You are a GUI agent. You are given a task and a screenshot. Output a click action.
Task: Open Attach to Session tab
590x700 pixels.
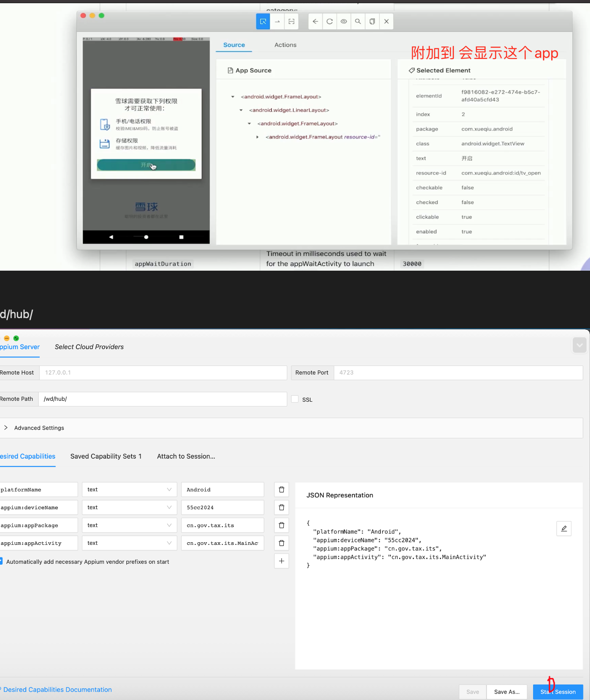tap(186, 456)
